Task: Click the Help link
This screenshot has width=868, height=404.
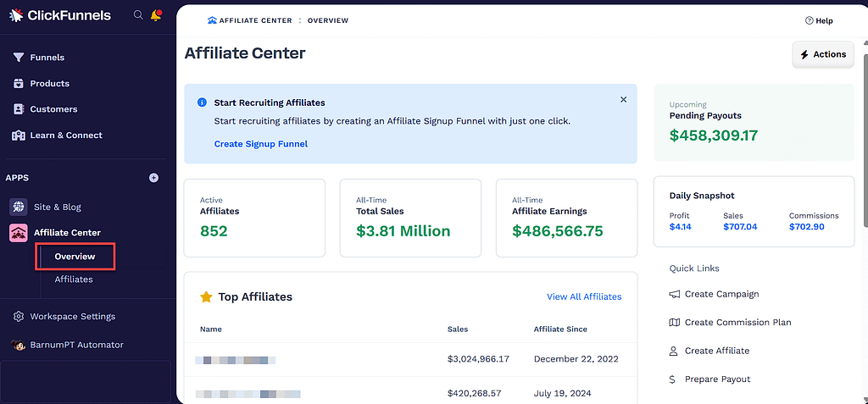Action: pos(824,21)
